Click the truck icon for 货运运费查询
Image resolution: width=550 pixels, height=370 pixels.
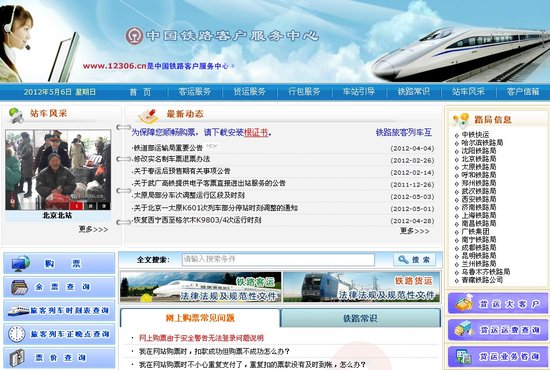[x=464, y=329]
